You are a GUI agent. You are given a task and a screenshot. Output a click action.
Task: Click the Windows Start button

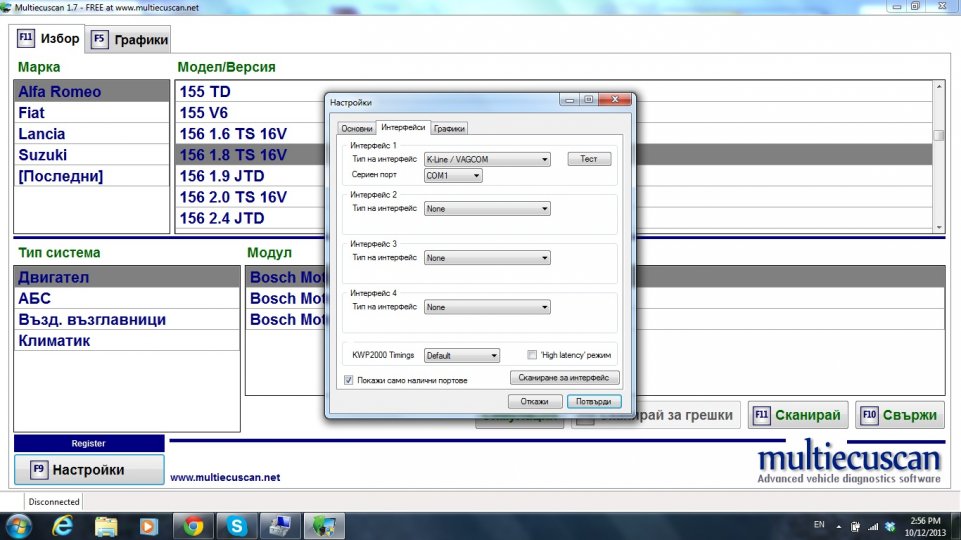pyautogui.click(x=19, y=525)
